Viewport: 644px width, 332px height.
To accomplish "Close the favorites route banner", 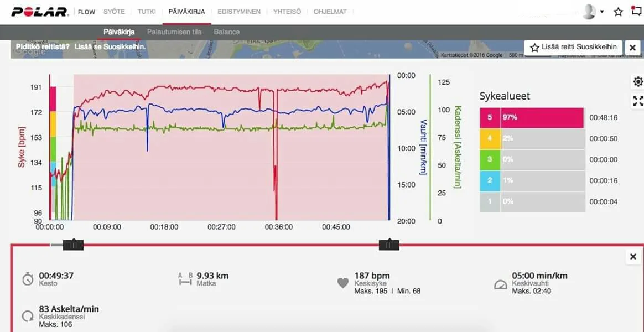I will pyautogui.click(x=632, y=48).
